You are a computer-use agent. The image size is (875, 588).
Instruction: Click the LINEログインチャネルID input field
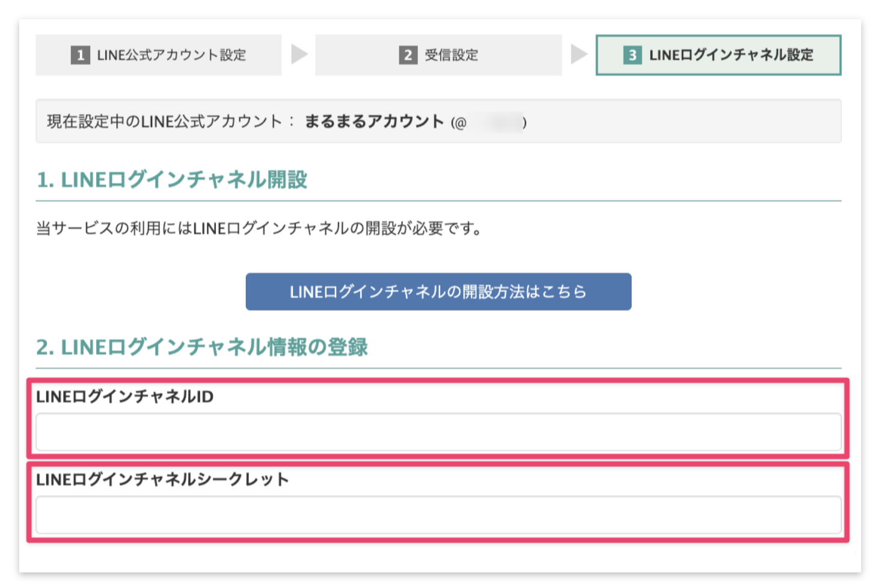[438, 432]
